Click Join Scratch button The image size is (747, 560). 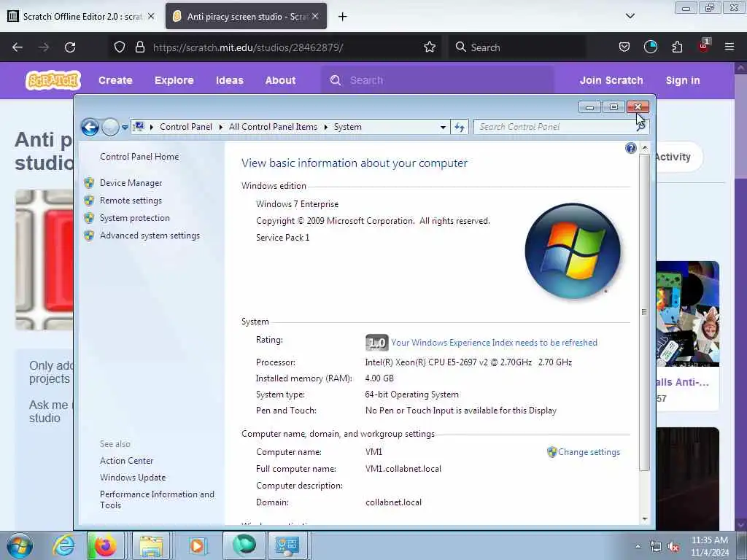coord(611,80)
